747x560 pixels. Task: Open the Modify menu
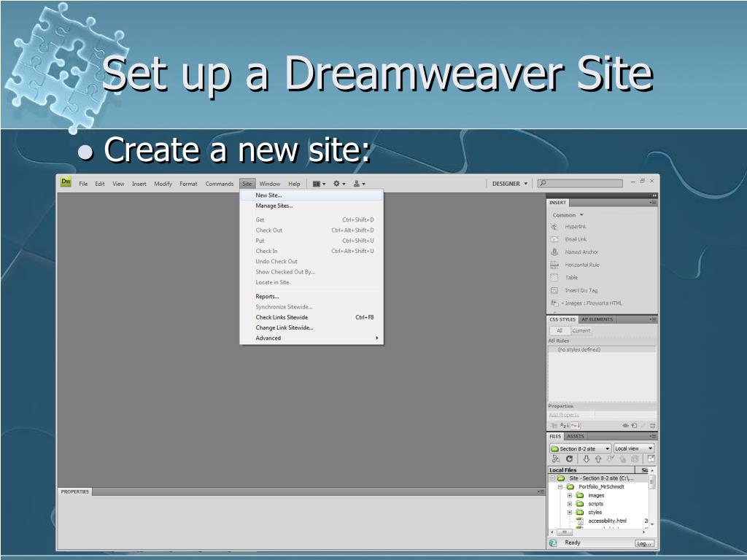click(163, 184)
